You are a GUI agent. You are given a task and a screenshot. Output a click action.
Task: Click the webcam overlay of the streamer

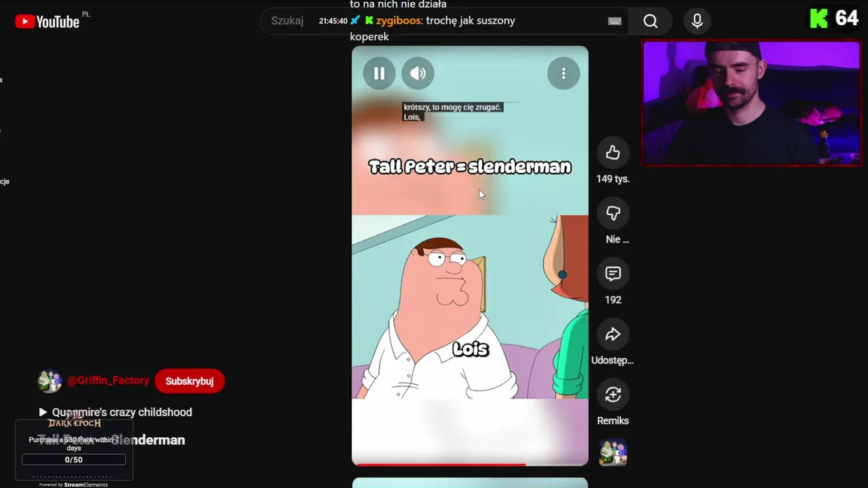(751, 102)
